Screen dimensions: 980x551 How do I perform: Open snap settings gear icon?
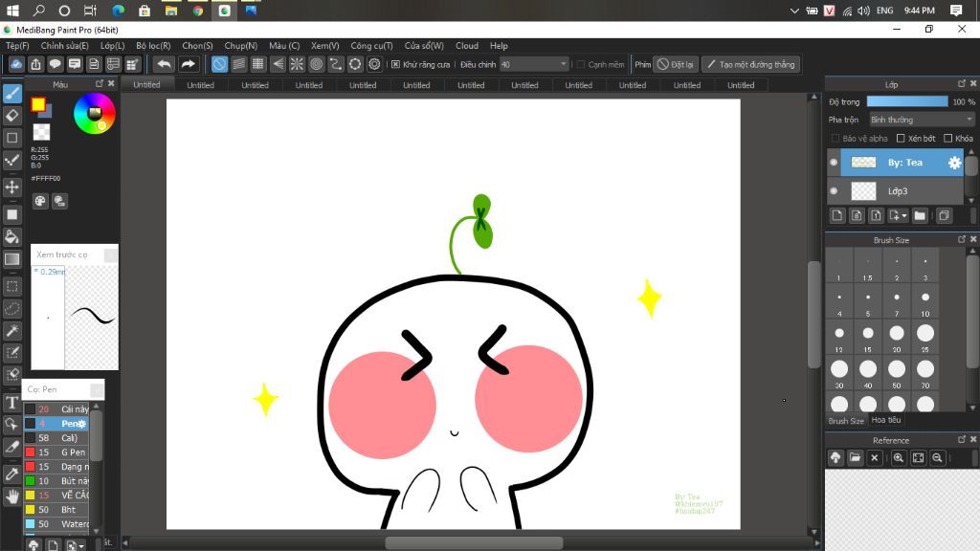pos(374,64)
